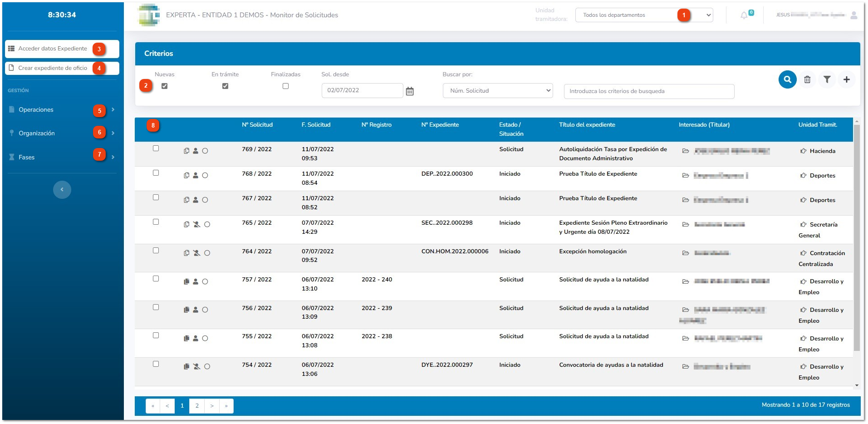Screen dimensions: 868x424
Task: Click the notification bell icon
Action: click(744, 15)
